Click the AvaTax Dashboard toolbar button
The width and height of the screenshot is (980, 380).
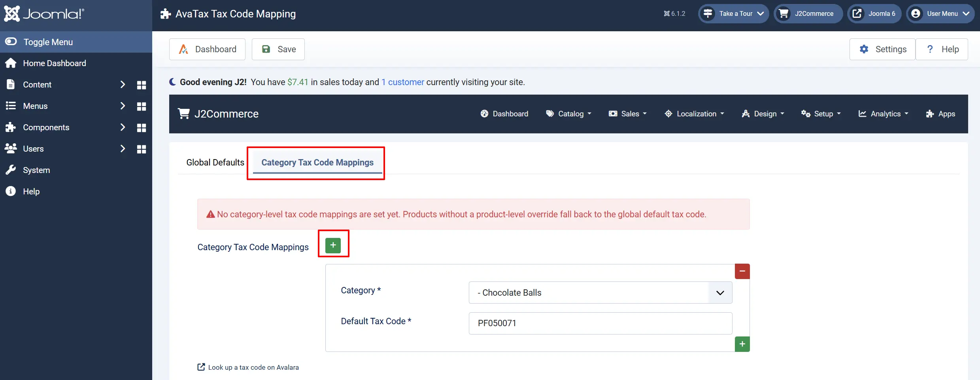point(207,49)
